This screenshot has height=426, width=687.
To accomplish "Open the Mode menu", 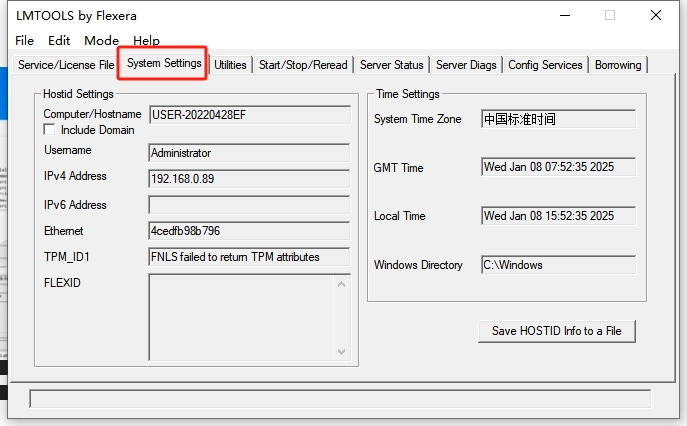I will point(101,41).
